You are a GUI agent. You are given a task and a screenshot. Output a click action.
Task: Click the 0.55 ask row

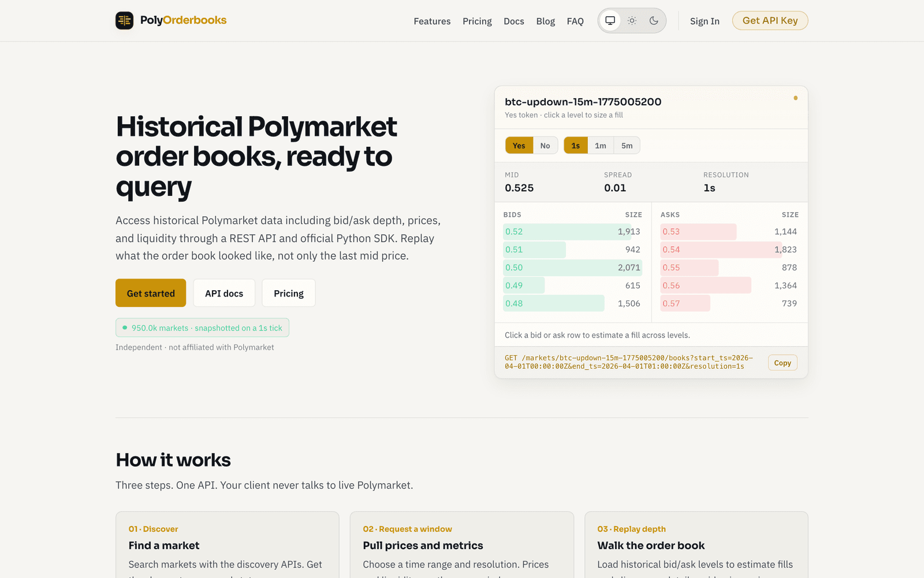point(729,268)
